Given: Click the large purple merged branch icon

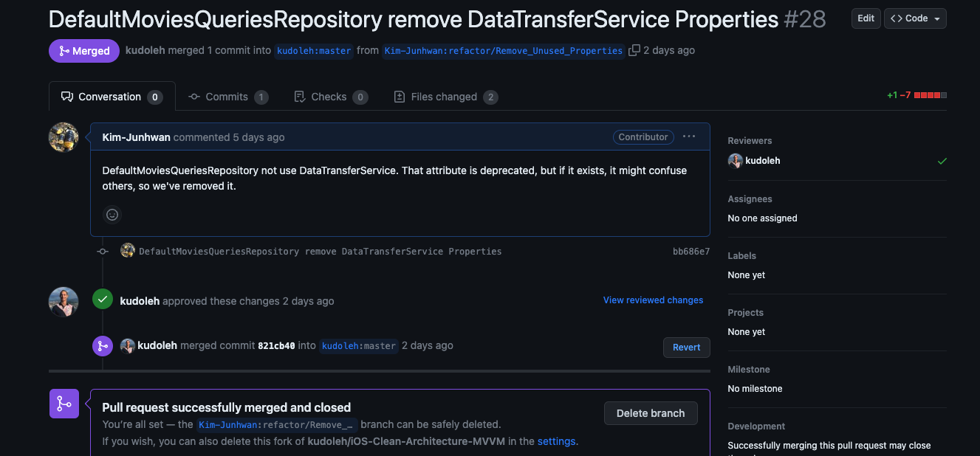Looking at the screenshot, I should tap(64, 404).
